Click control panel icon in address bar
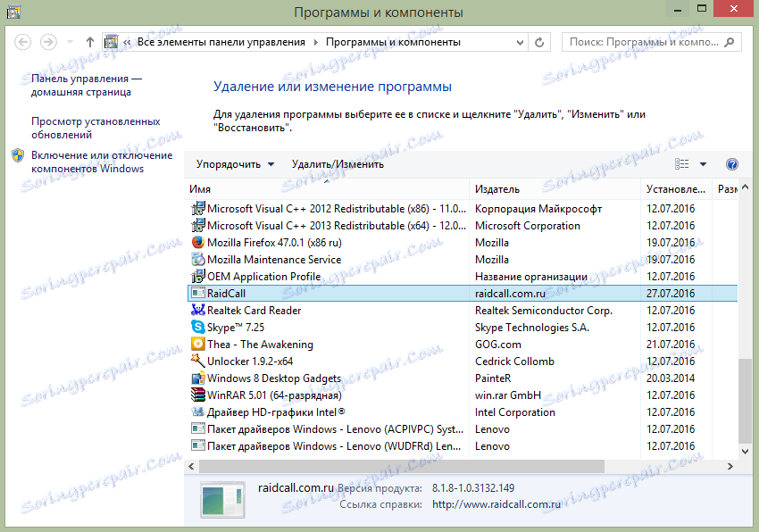The height and width of the screenshot is (532, 759). [x=112, y=42]
